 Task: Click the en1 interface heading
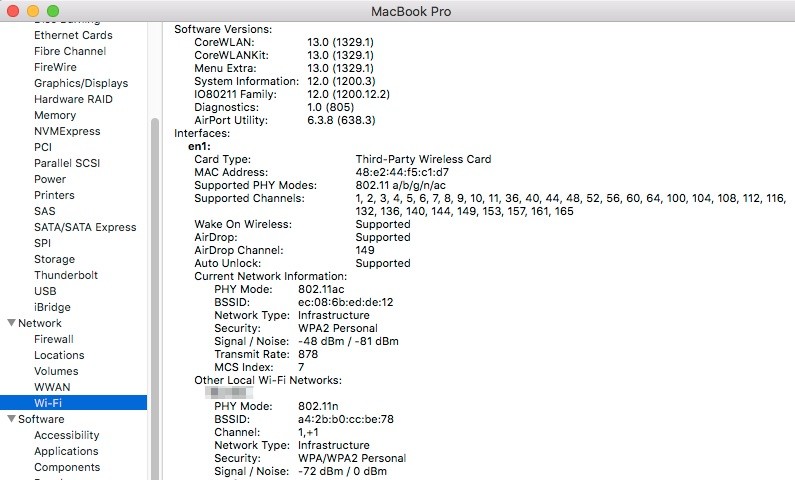[199, 146]
